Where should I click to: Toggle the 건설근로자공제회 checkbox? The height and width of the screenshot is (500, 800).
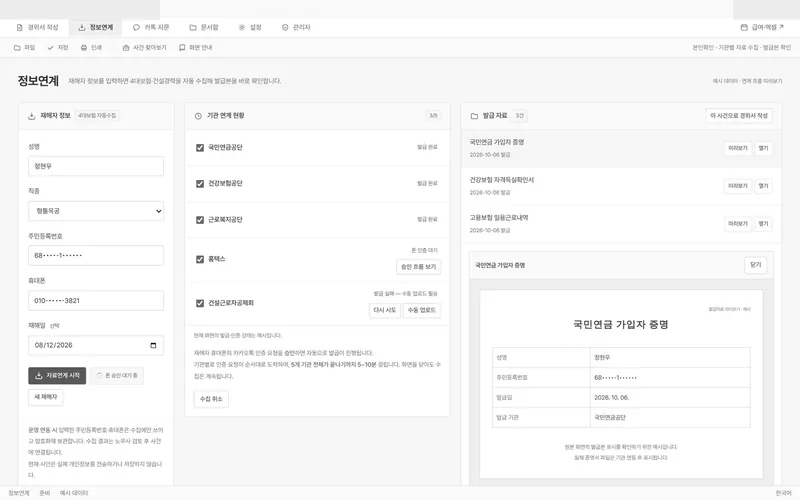(200, 303)
